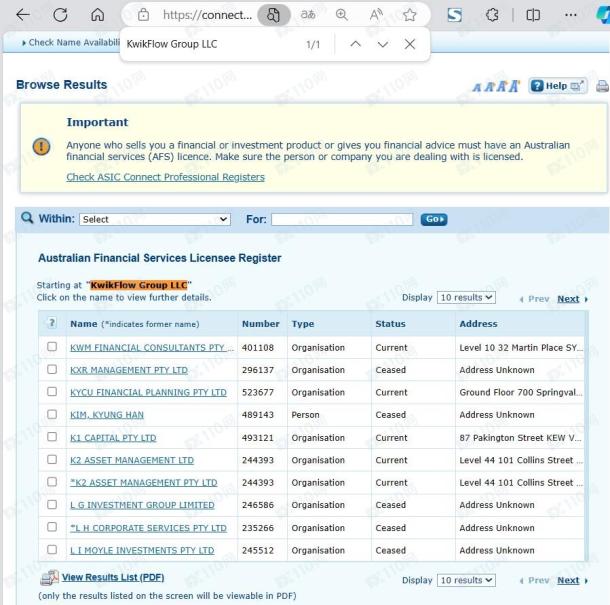610x605 pixels.
Task: Click find bar text KwikFlow Group LLC
Action: tap(172, 44)
